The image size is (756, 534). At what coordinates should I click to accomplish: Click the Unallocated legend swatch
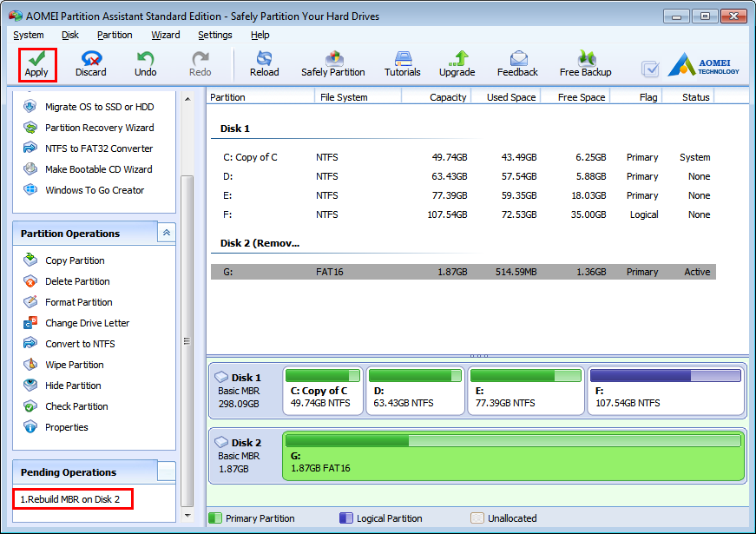tap(477, 518)
